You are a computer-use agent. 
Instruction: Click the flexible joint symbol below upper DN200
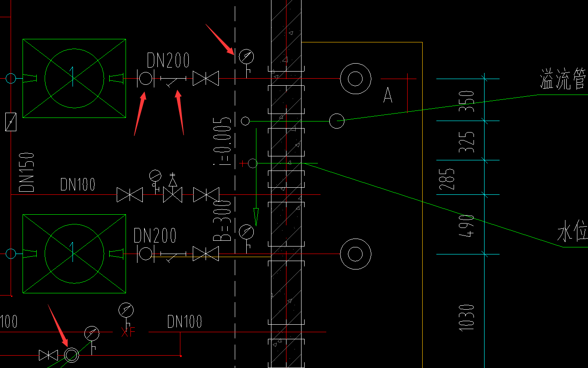point(145,79)
